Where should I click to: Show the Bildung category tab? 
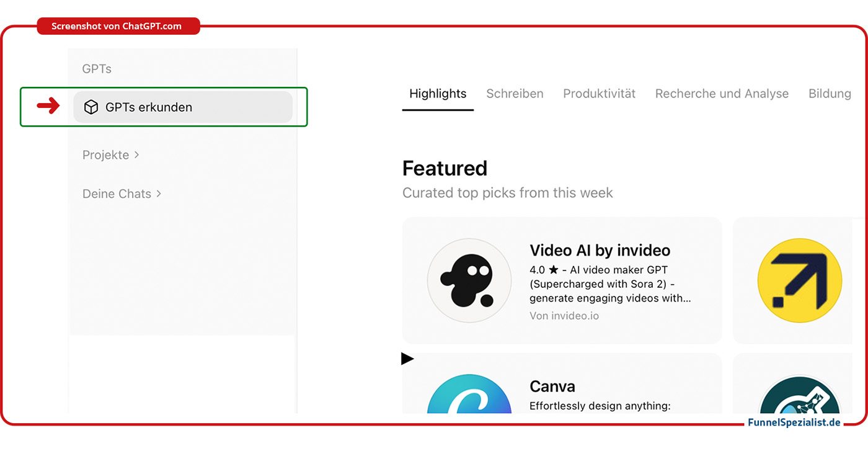point(830,94)
